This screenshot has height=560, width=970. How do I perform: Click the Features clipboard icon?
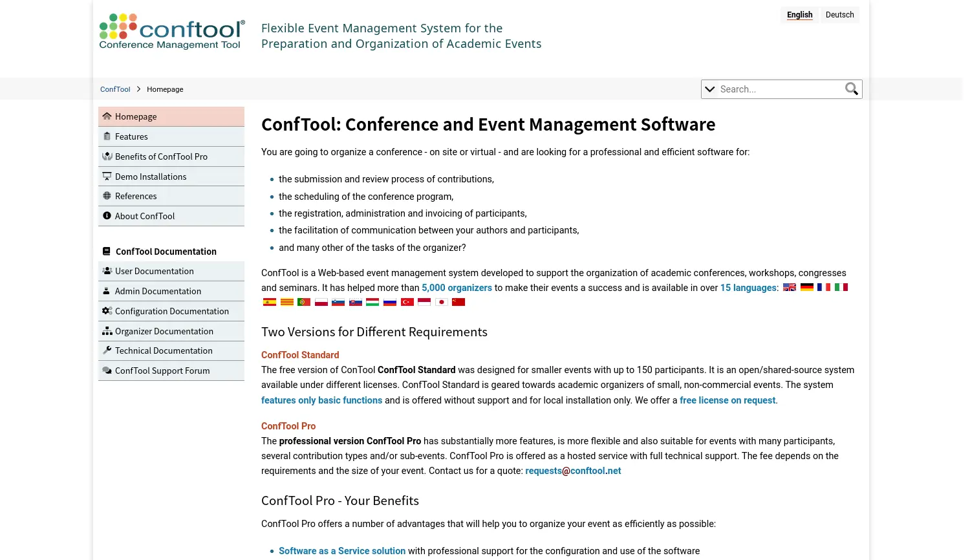107,136
